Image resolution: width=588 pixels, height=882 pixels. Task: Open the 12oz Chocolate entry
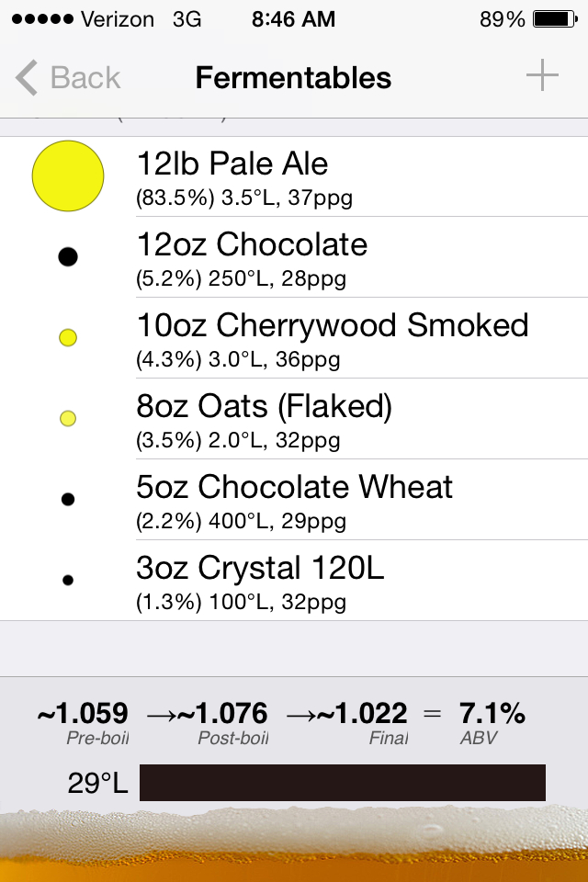tap(294, 257)
